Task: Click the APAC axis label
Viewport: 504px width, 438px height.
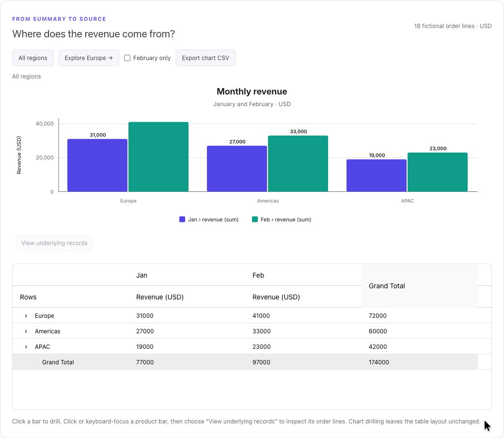Action: (407, 201)
